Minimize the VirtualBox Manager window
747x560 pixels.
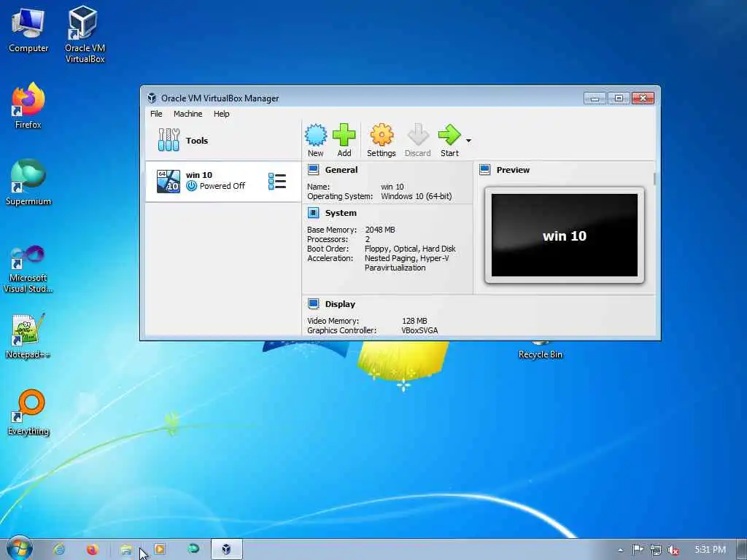click(595, 98)
